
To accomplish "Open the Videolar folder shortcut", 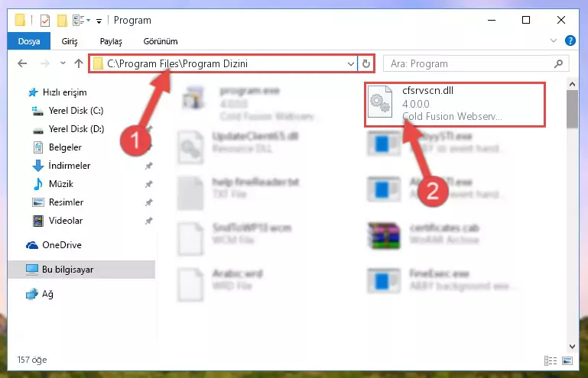I will click(66, 221).
